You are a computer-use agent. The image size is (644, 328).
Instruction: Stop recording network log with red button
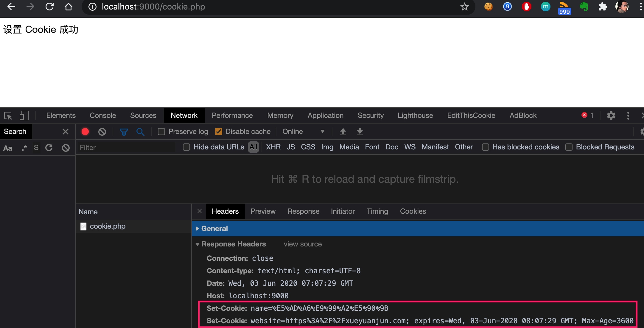[85, 132]
